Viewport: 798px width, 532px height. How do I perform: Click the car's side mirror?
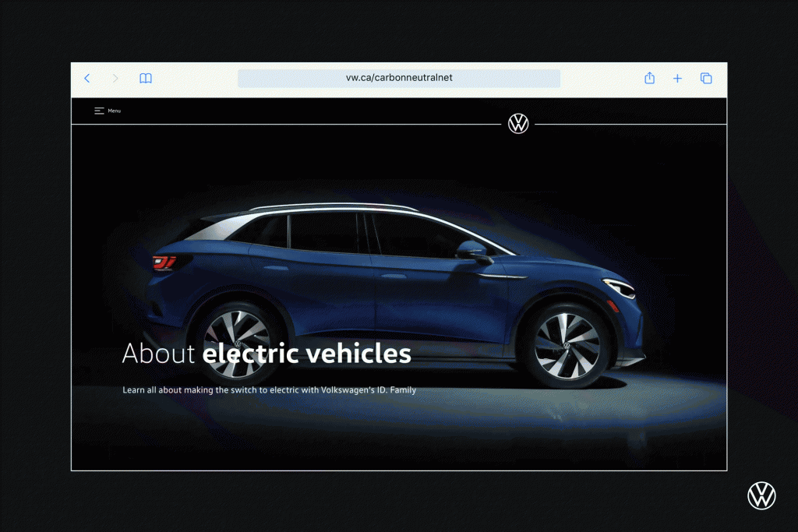tap(471, 249)
